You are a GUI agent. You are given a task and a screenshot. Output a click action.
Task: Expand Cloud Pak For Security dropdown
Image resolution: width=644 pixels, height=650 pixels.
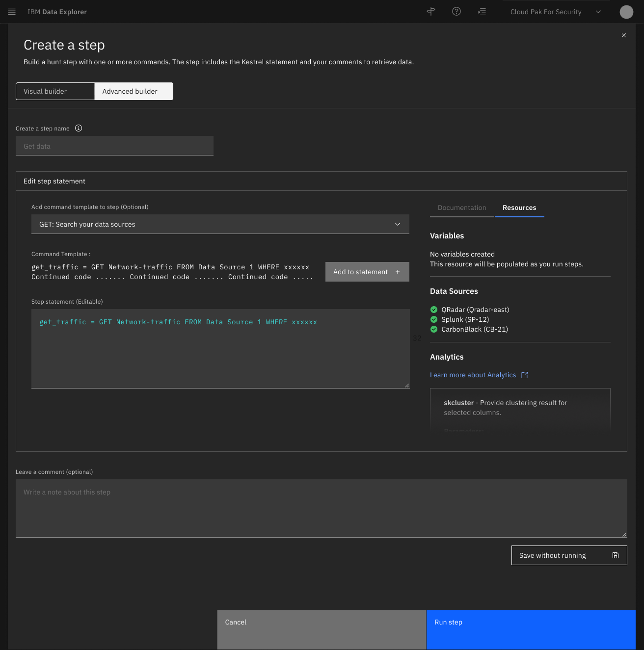[x=556, y=12]
